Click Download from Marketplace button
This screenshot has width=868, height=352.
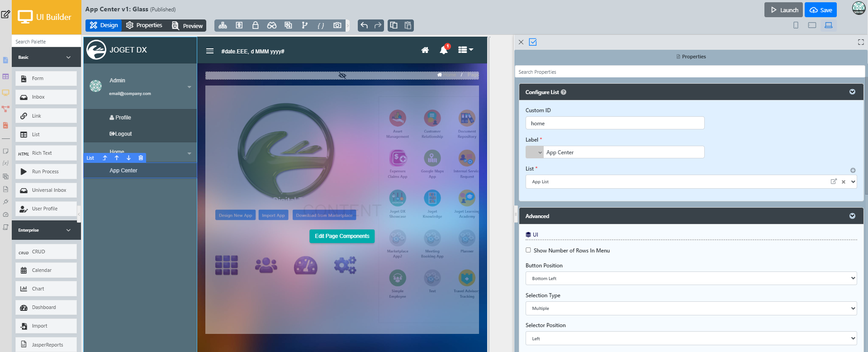coord(324,215)
